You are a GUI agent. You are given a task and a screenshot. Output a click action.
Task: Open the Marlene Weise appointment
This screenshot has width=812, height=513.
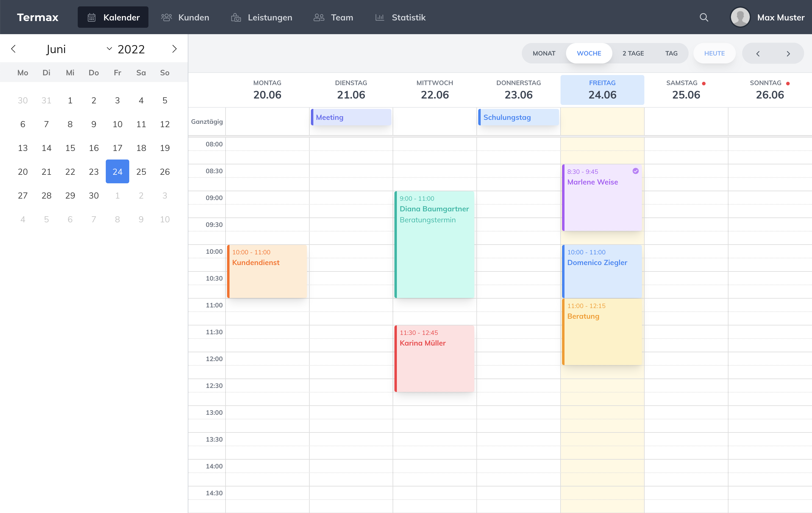point(602,197)
